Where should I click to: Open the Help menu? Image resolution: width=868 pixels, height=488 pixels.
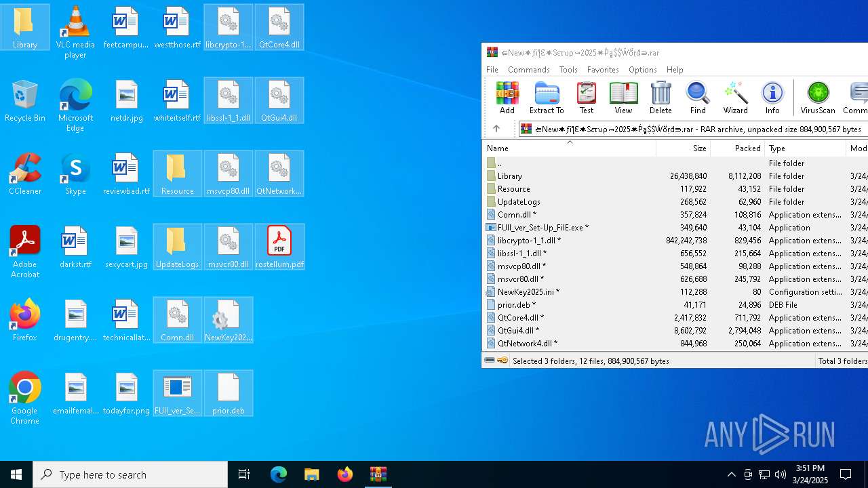675,70
